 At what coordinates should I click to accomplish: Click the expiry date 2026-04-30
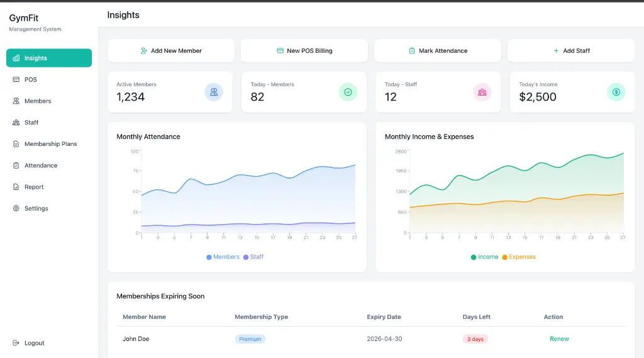[x=384, y=338]
